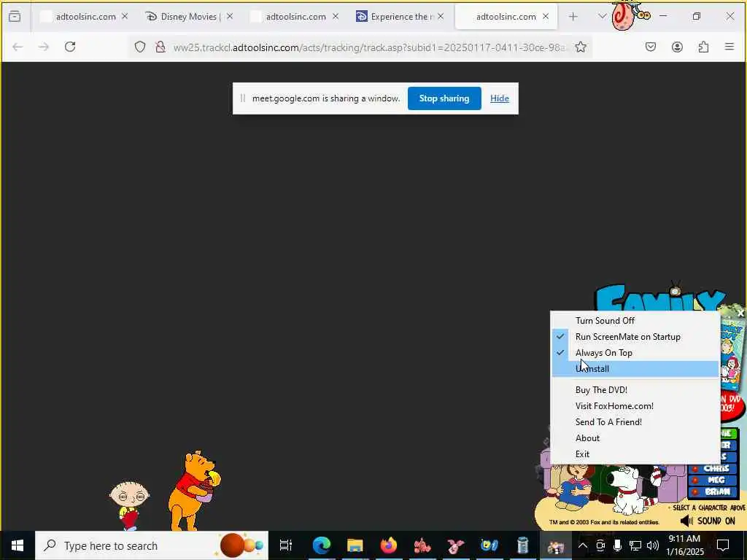Open the Firefox account icon
The width and height of the screenshot is (747, 560).
(x=677, y=47)
